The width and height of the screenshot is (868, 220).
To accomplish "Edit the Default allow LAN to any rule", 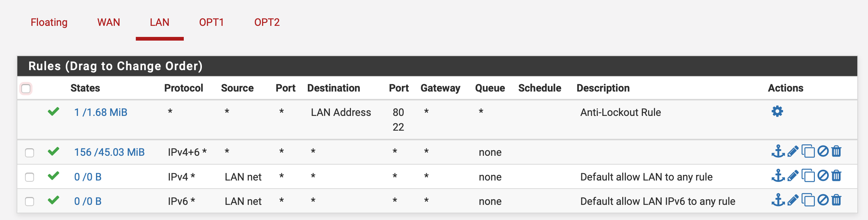I will [793, 176].
